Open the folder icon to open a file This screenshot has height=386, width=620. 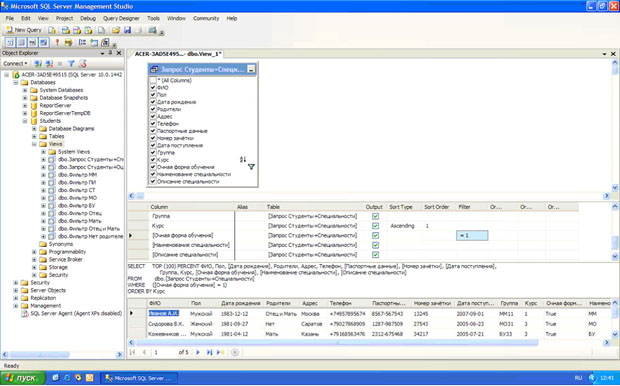coord(116,30)
